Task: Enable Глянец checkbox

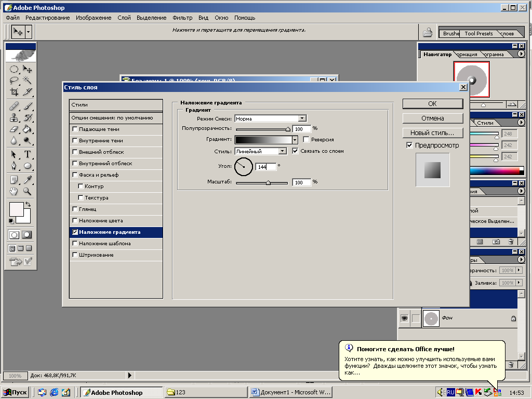Action: tap(75, 209)
